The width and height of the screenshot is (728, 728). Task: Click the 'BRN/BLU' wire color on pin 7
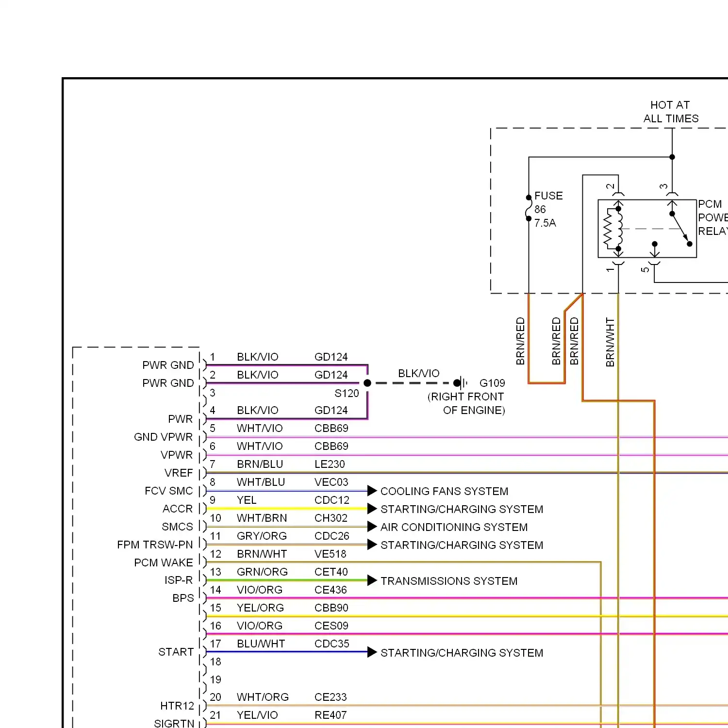click(260, 464)
